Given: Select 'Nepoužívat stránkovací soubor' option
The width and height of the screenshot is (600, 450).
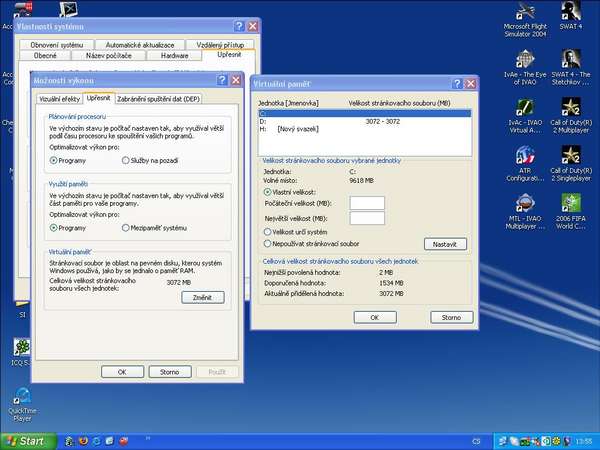Looking at the screenshot, I should pyautogui.click(x=267, y=242).
